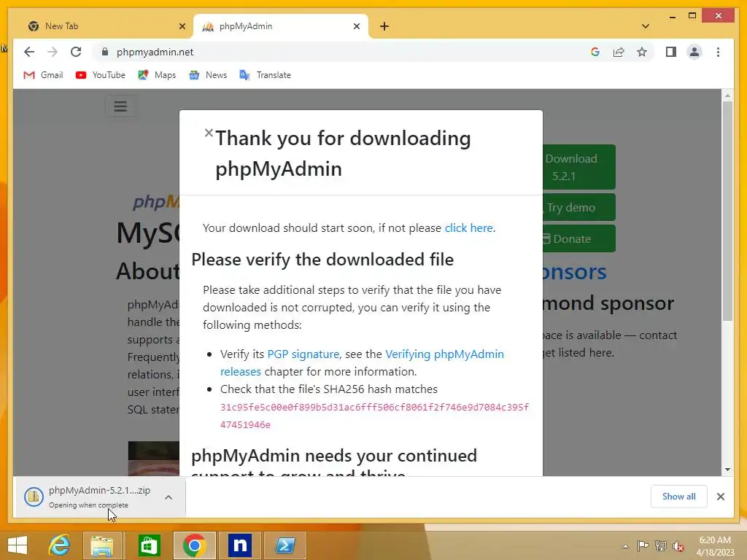Click the scrollbar down arrow
This screenshot has width=747, height=560.
[727, 470]
